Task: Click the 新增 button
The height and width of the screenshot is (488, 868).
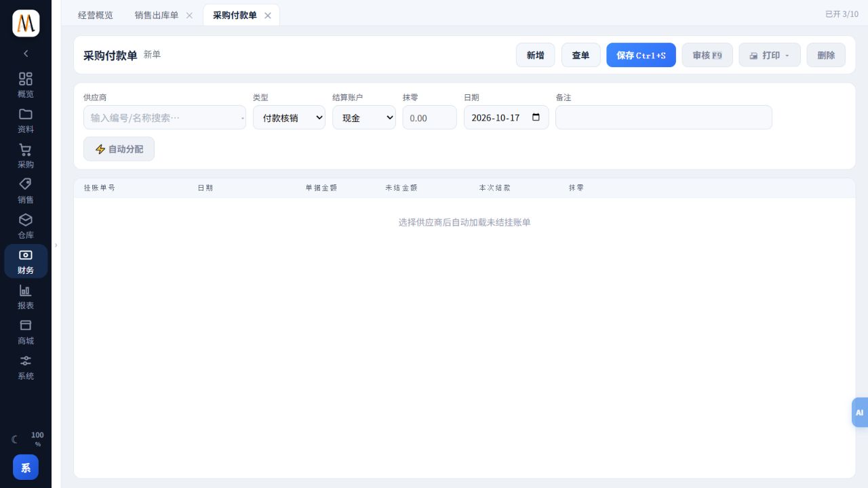Action: [536, 55]
